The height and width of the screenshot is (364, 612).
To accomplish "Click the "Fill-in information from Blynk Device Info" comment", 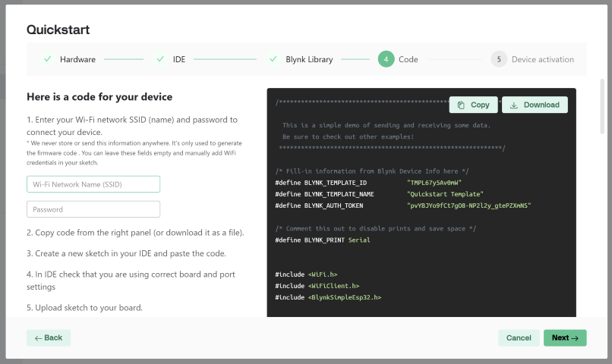I will point(372,171).
